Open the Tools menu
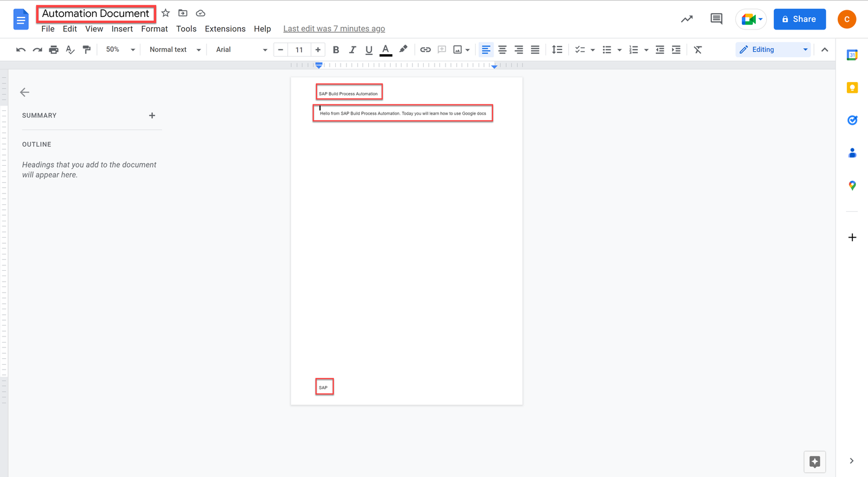This screenshot has height=477, width=868. (x=186, y=28)
